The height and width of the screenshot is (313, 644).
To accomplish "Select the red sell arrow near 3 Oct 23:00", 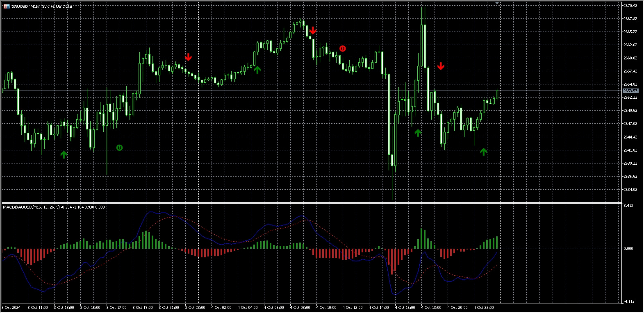I will pos(188,57).
